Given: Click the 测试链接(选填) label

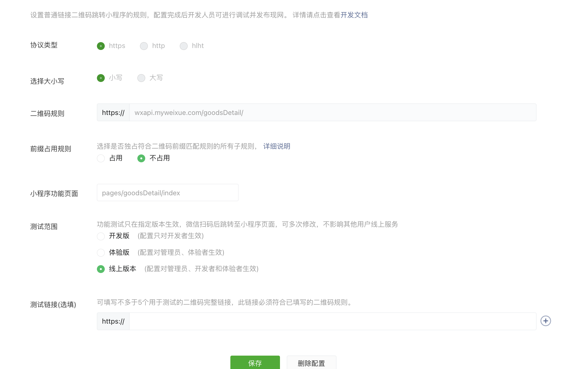Looking at the screenshot, I should tap(53, 305).
